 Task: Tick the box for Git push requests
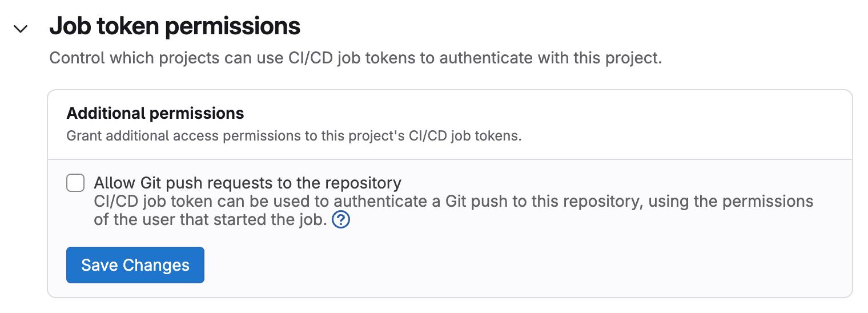point(75,183)
